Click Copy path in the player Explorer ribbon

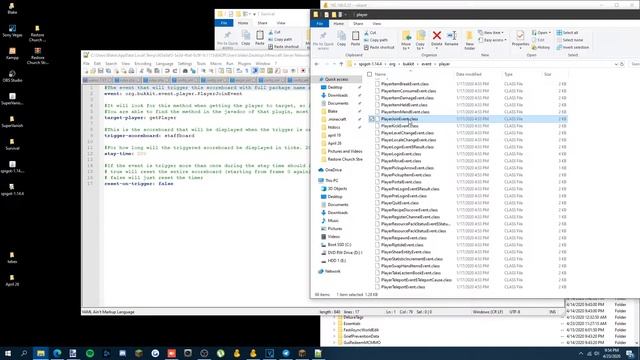pos(376,40)
